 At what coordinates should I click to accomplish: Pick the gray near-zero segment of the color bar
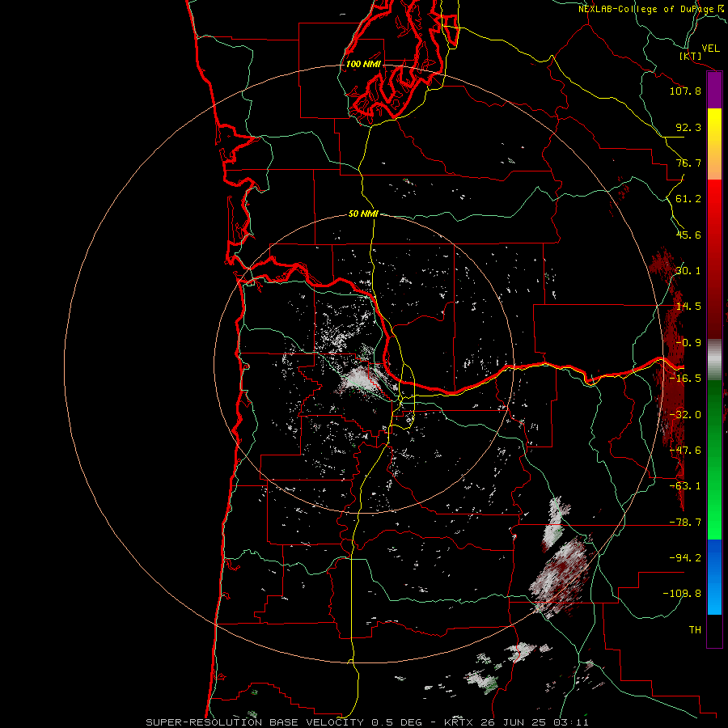714,360
